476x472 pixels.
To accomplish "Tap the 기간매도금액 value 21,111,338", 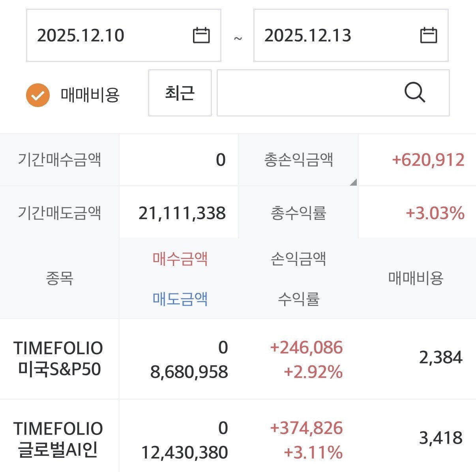I will click(x=182, y=213).
